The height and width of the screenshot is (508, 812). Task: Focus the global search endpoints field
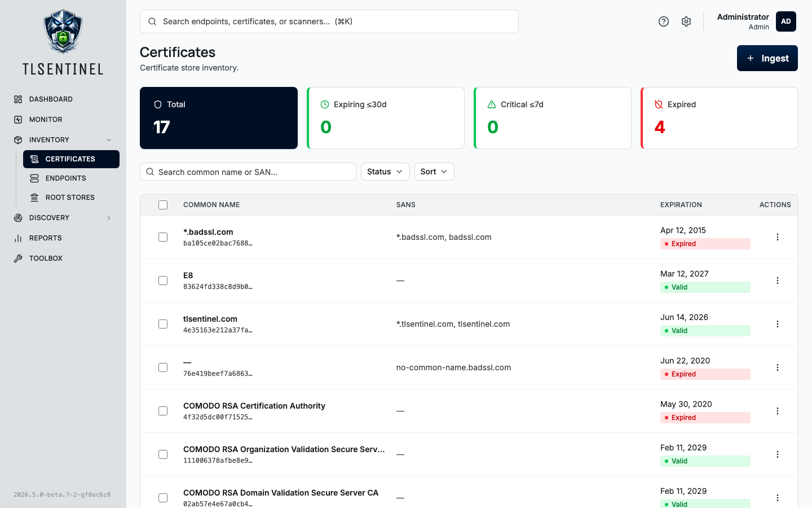pos(329,21)
